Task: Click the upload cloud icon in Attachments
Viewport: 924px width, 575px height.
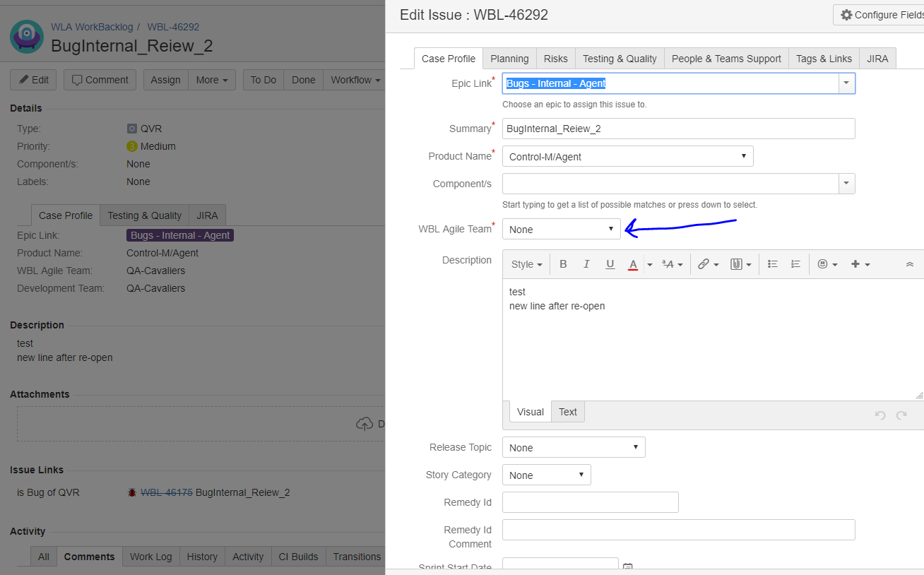Action: click(365, 424)
